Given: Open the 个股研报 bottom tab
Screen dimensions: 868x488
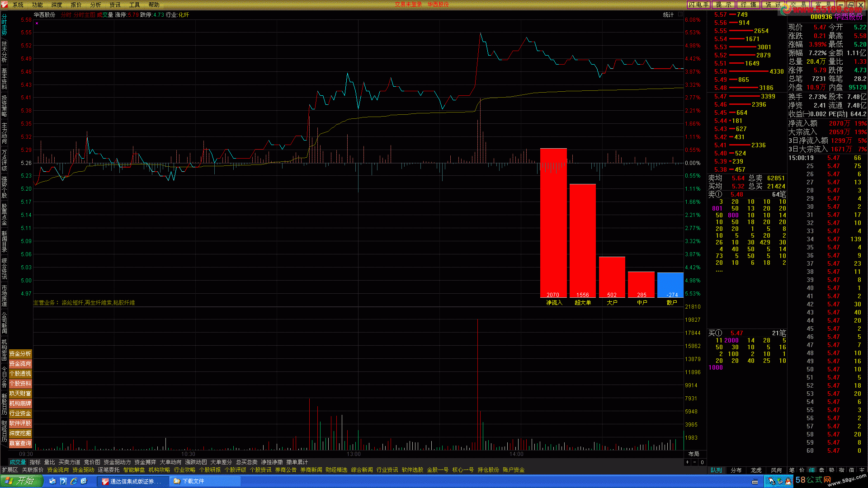Looking at the screenshot, I should coord(210,470).
